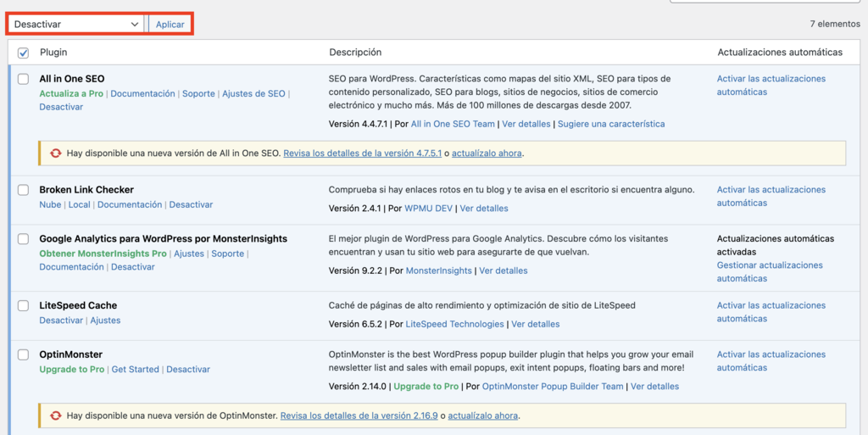Select the Broken Link Checker checkbox
The width and height of the screenshot is (868, 435).
tap(24, 190)
